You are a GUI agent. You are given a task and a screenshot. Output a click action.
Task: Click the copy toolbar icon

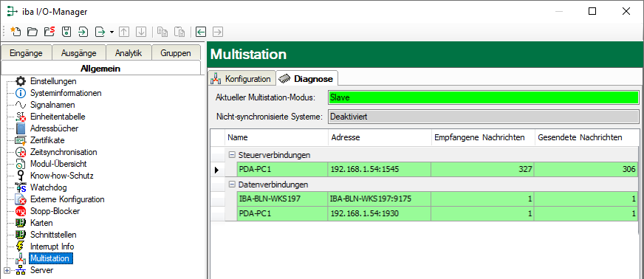click(162, 32)
